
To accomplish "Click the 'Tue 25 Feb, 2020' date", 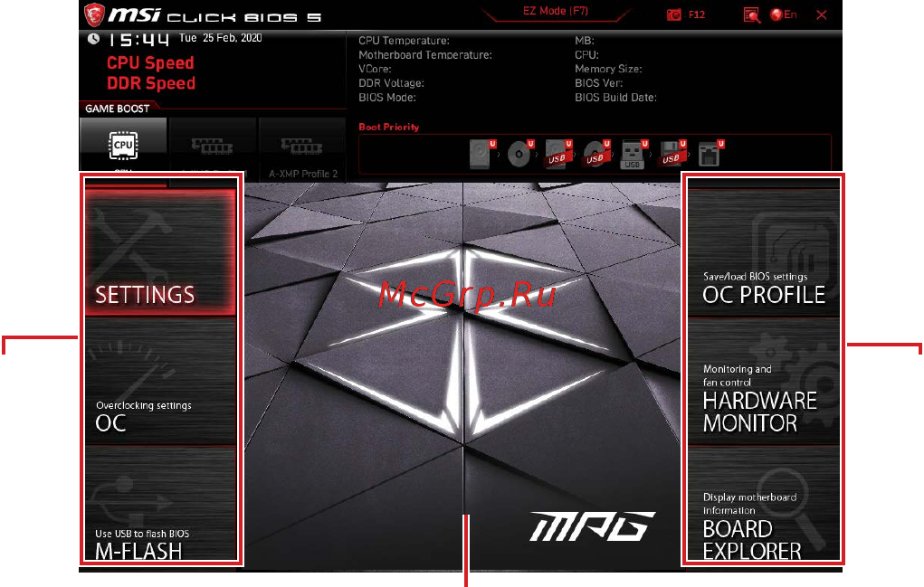I will coord(221,38).
